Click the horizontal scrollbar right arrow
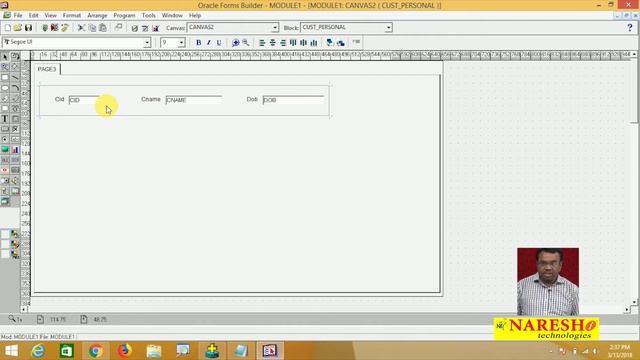640x360 pixels. point(627,310)
